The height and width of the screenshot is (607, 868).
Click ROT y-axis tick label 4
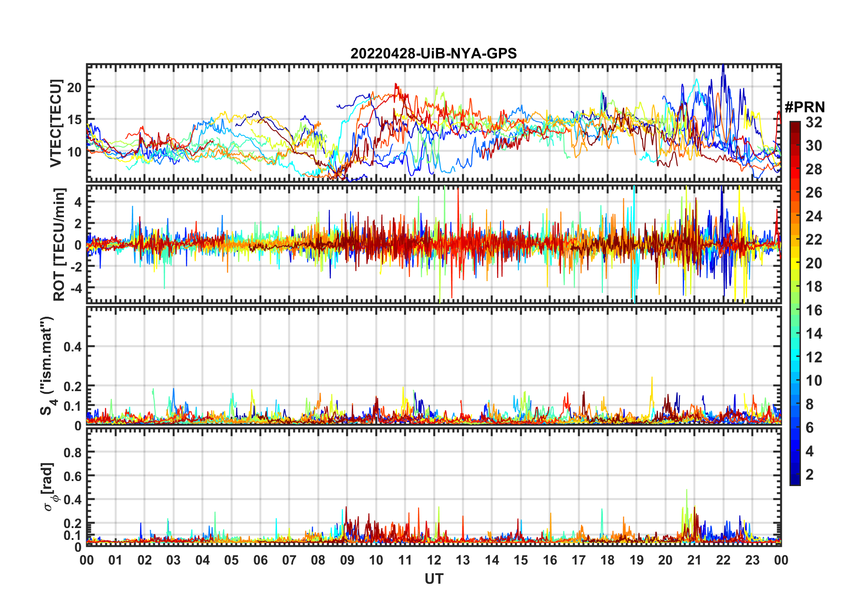pos(78,202)
